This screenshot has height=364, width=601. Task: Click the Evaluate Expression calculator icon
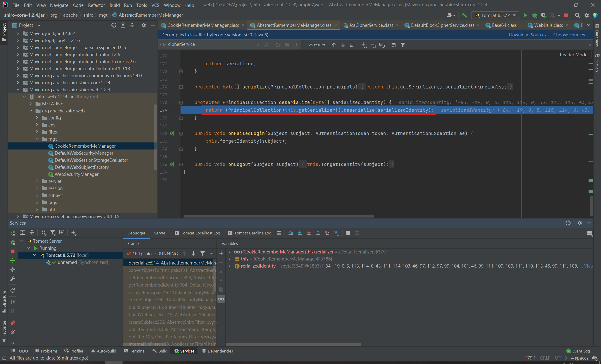(x=348, y=233)
